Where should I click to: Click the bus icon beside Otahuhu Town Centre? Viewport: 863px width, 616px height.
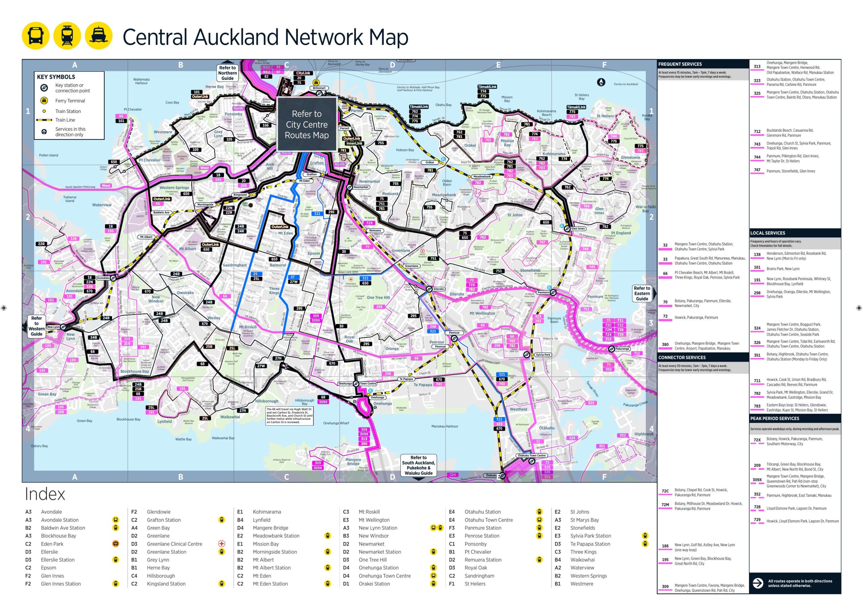(539, 520)
